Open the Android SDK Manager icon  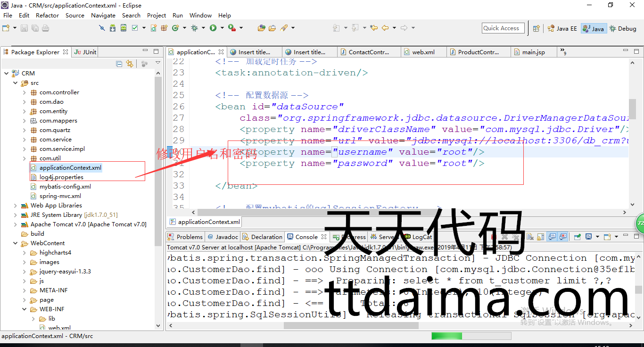[113, 28]
